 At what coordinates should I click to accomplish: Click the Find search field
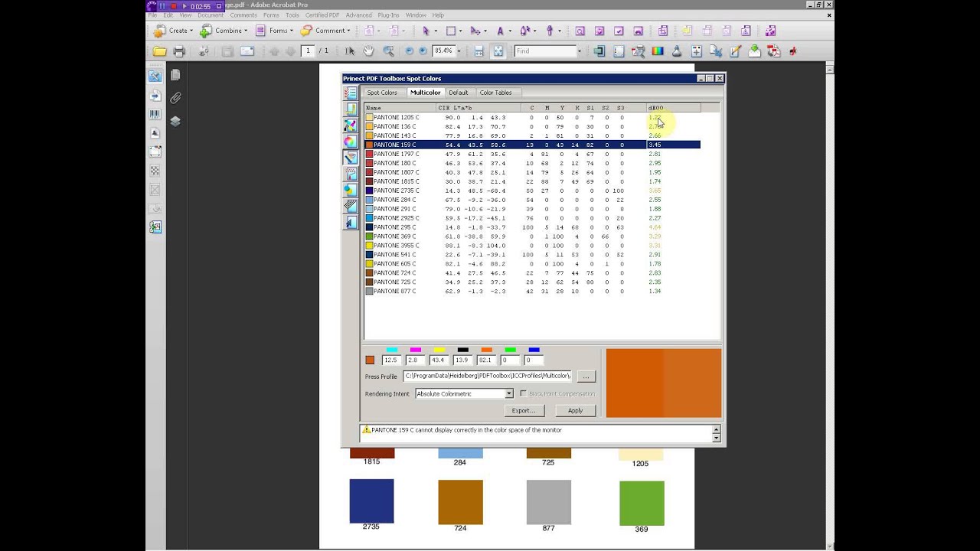544,51
